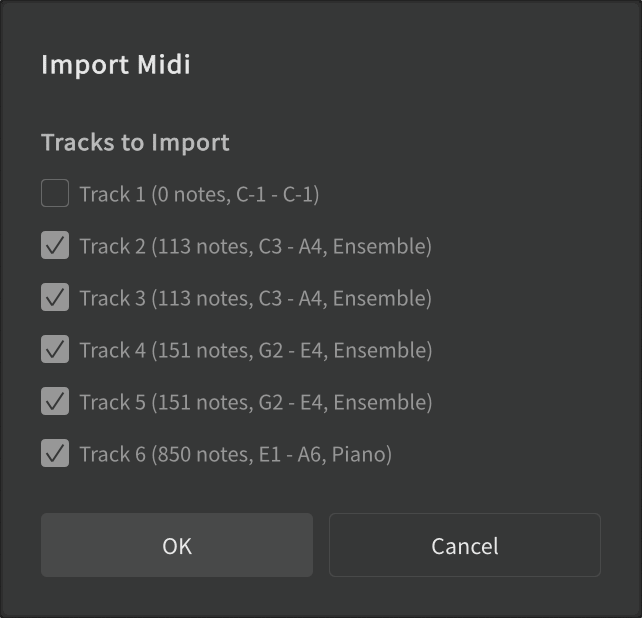The height and width of the screenshot is (618, 642).
Task: Click the "Track 6 (850 notes" label text
Action: (235, 454)
